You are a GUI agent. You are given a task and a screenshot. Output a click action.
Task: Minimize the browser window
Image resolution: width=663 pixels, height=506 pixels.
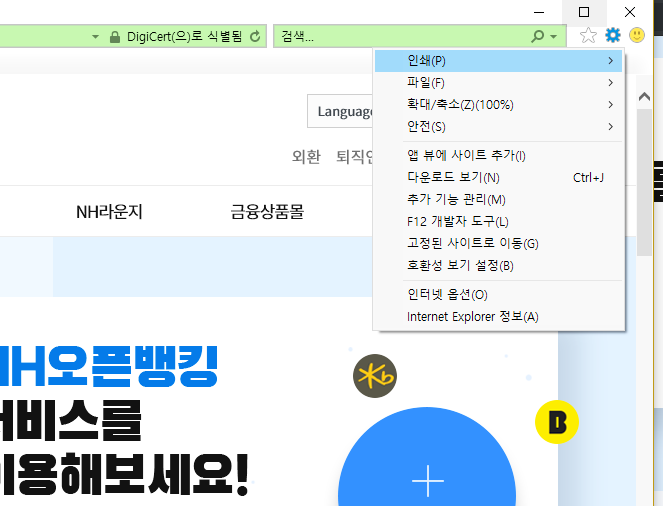[539, 12]
